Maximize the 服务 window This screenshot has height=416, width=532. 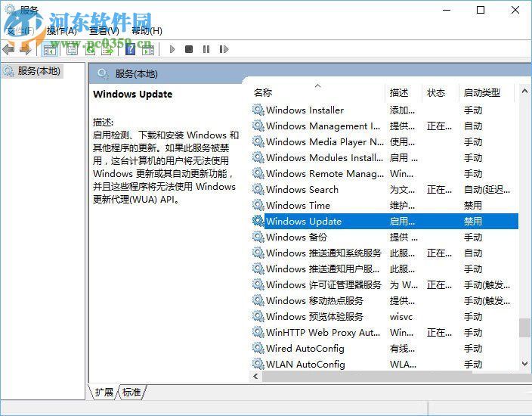click(x=481, y=10)
